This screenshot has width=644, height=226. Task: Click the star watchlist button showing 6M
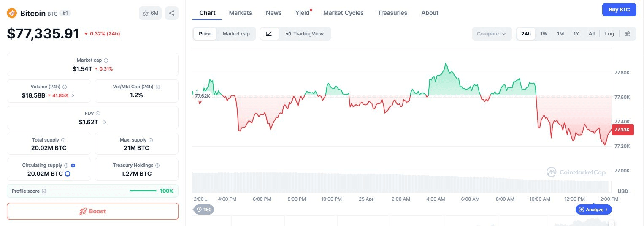click(150, 13)
